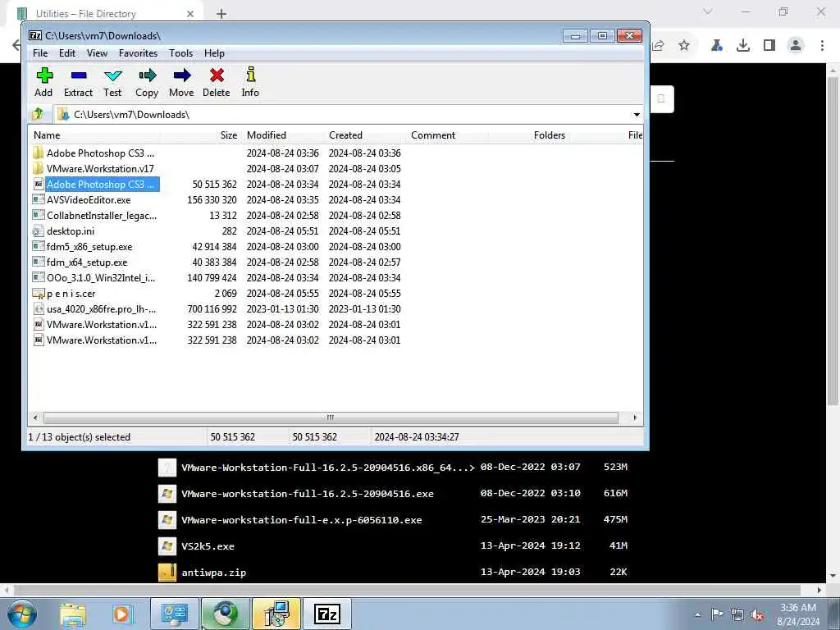The width and height of the screenshot is (840, 630).
Task: Open a new browser tab
Action: (x=221, y=14)
